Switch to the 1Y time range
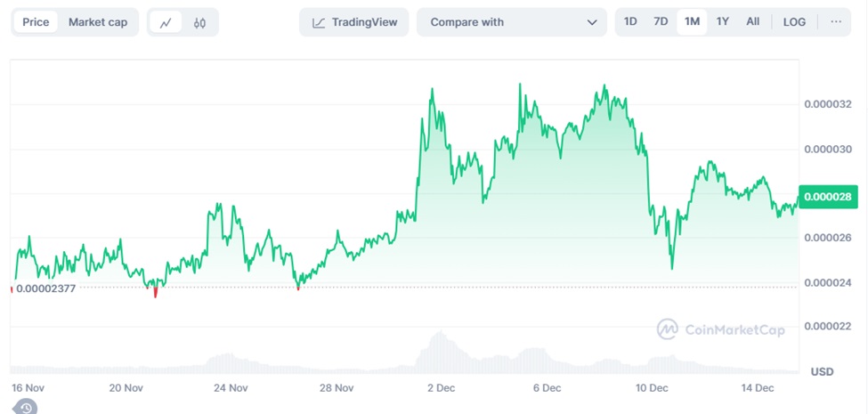The image size is (868, 414). (x=723, y=21)
